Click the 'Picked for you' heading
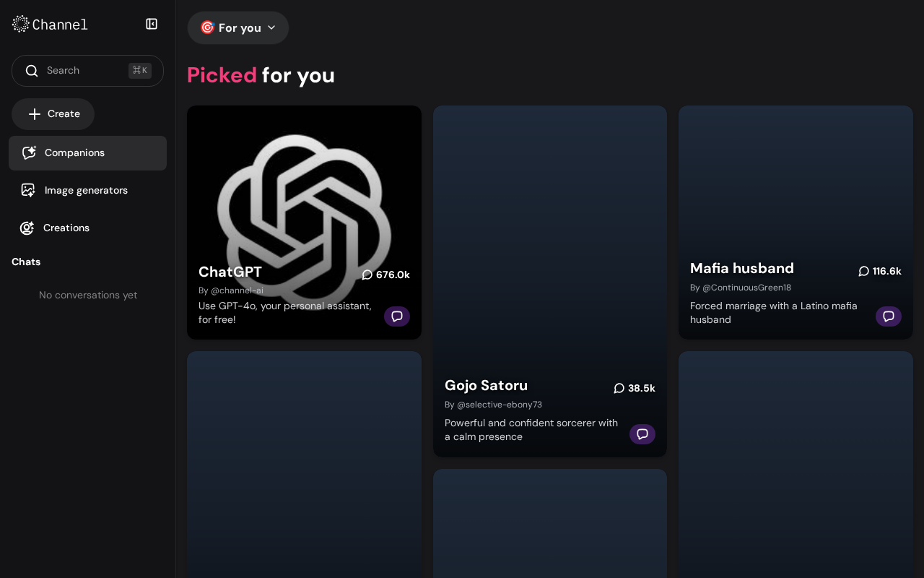Screen dimensions: 924x578 [261, 75]
